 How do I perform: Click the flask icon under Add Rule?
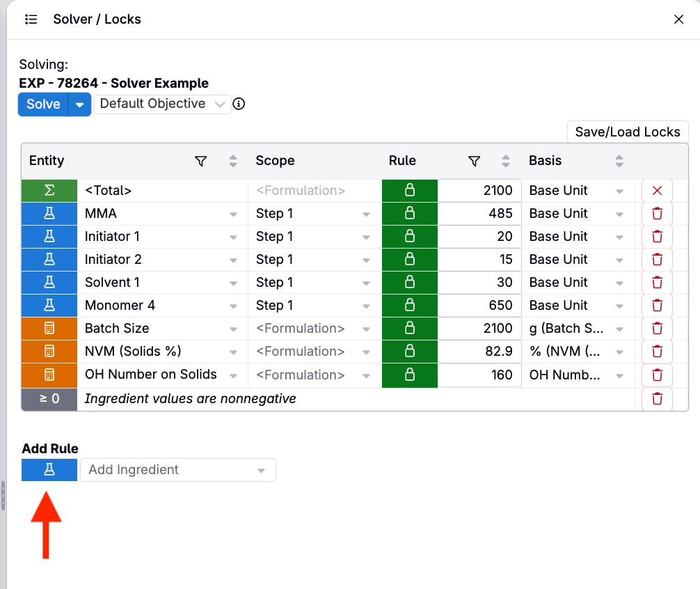(49, 470)
